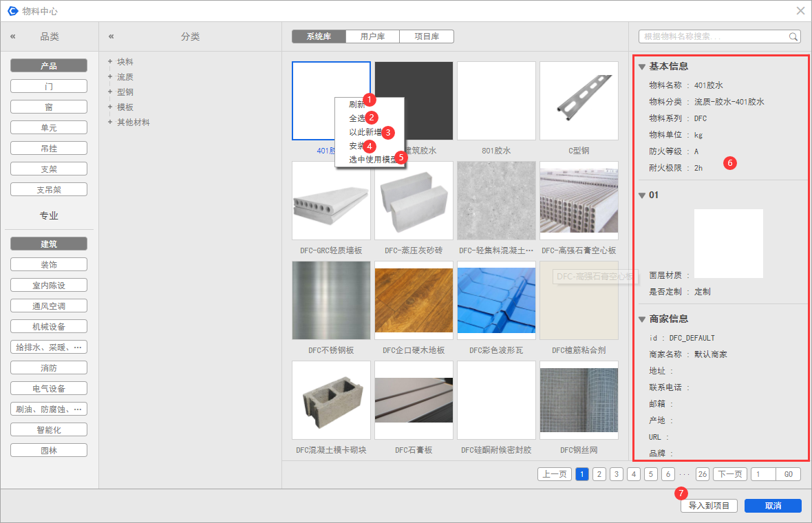Choose the DFC企口硬木地板 thumbnail
This screenshot has width=812, height=523.
[x=414, y=301]
